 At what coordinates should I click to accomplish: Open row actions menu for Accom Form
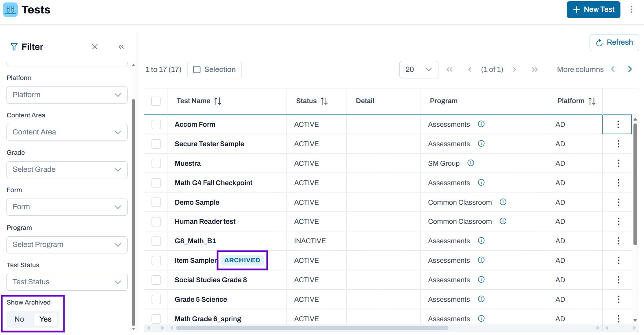click(x=618, y=124)
